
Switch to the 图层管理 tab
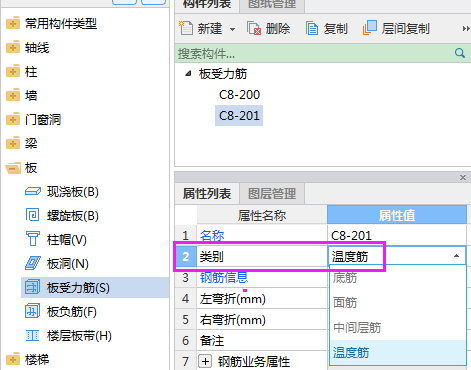click(x=272, y=193)
